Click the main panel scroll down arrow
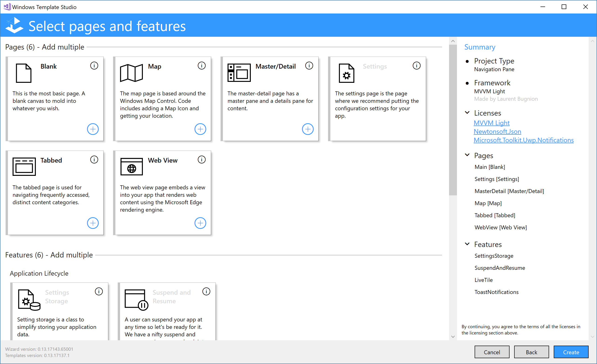597x364 pixels. (453, 336)
